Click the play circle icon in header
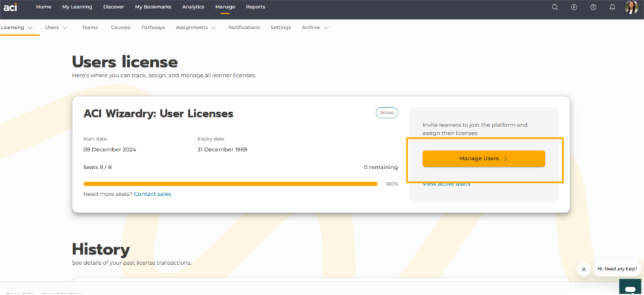644x295 pixels. pyautogui.click(x=575, y=7)
